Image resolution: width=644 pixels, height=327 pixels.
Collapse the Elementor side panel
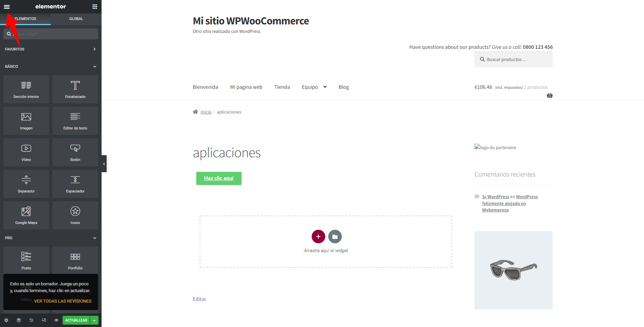point(104,164)
